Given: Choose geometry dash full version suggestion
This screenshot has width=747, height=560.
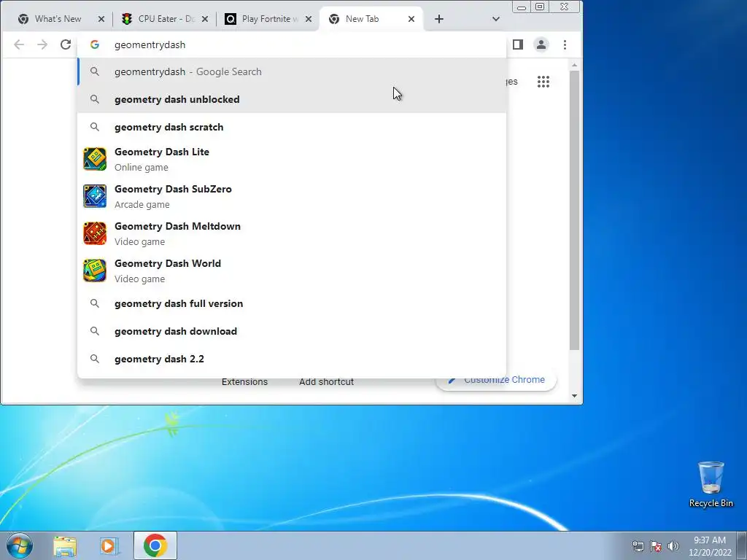Looking at the screenshot, I should pos(292,304).
